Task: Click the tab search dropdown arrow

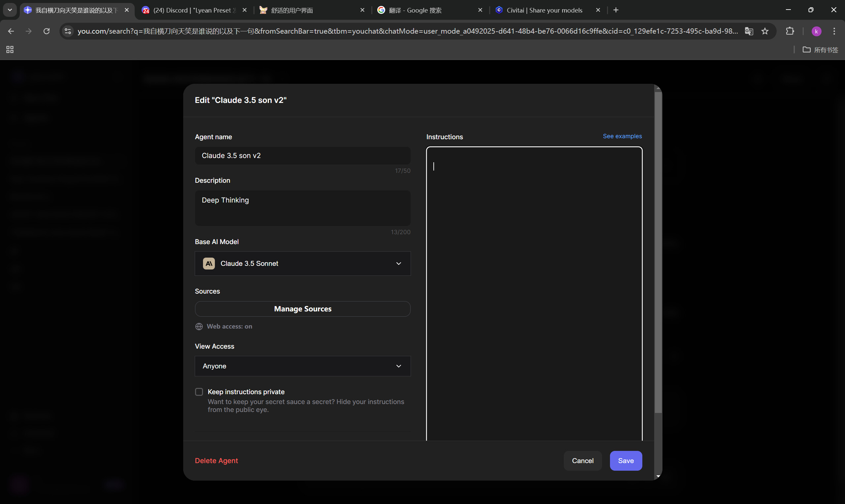Action: (x=10, y=10)
